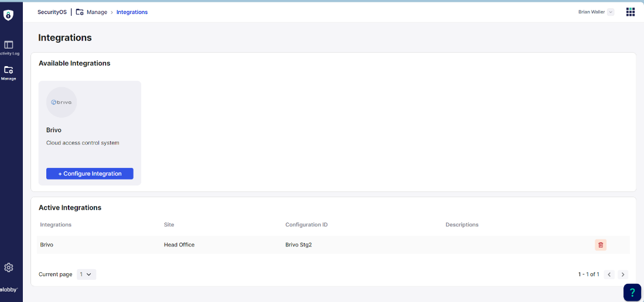Open the Manage sidebar item
This screenshot has width=644, height=302.
9,73
